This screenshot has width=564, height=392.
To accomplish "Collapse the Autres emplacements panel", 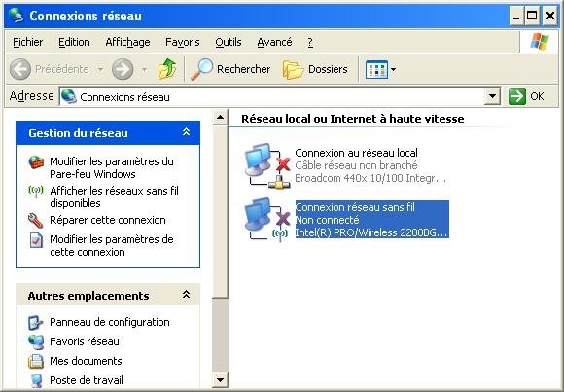I will tap(186, 295).
